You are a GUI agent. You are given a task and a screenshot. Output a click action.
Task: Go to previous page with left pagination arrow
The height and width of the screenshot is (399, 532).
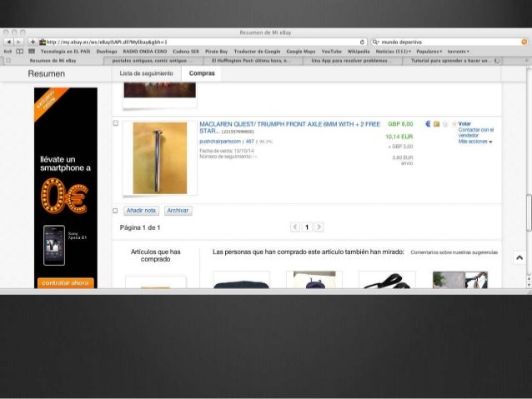pos(295,227)
